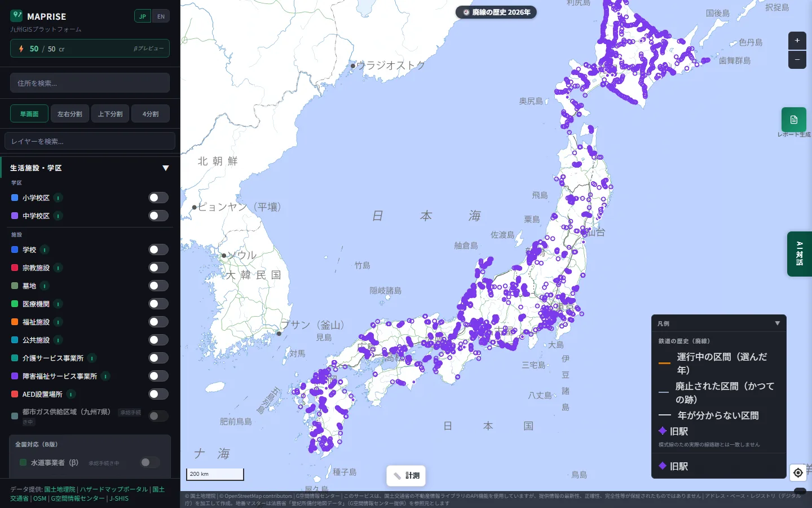Image resolution: width=812 pixels, height=508 pixels.
Task: Select the 上下分割 view tab
Action: click(x=111, y=114)
